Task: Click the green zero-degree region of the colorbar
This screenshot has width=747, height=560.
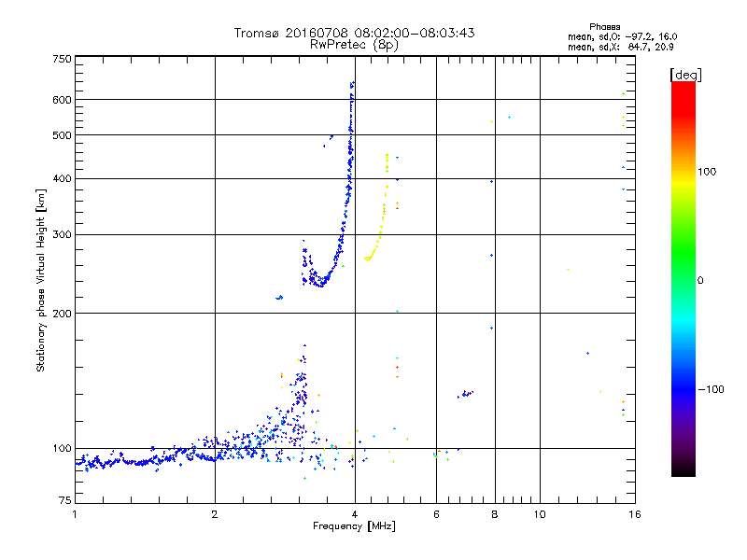Action: point(684,281)
